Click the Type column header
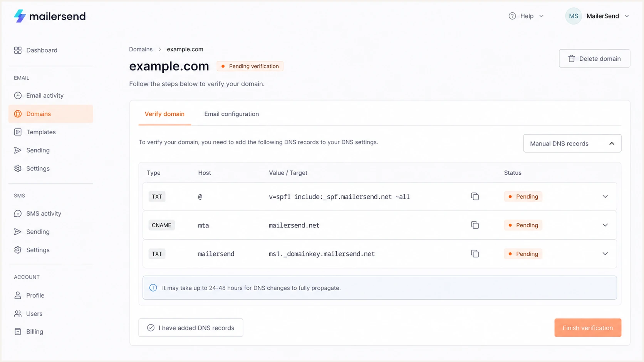Image resolution: width=644 pixels, height=362 pixels. pyautogui.click(x=153, y=173)
